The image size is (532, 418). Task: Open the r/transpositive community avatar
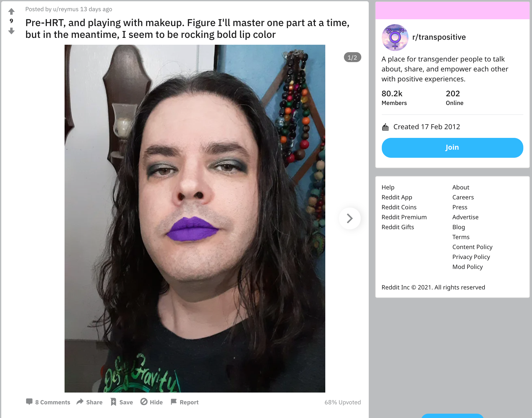pyautogui.click(x=395, y=37)
